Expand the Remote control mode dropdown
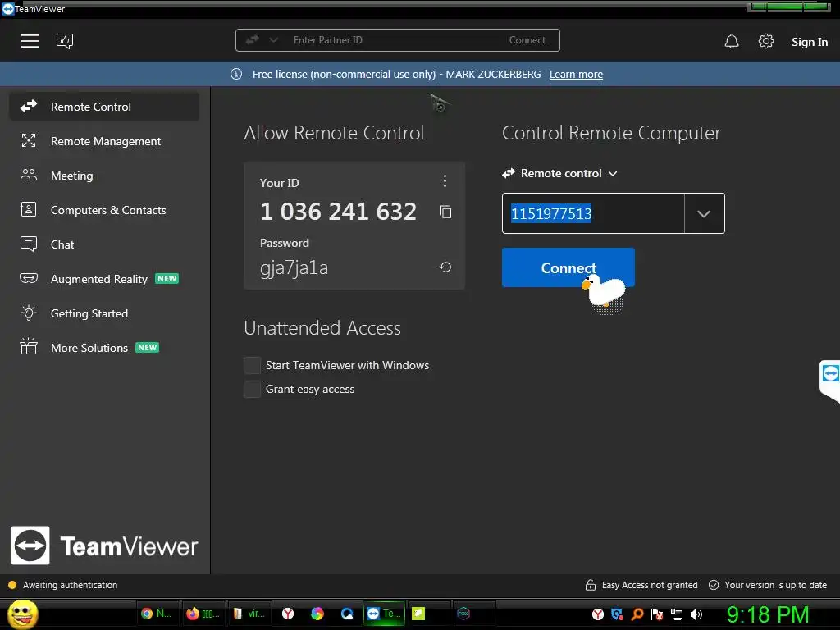The height and width of the screenshot is (630, 840). tap(559, 173)
